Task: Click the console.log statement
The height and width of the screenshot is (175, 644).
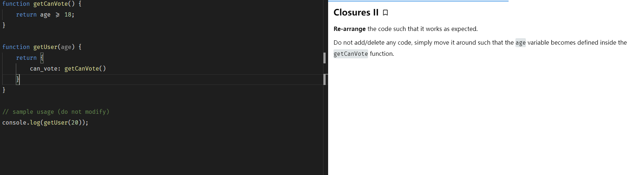Action: (x=45, y=123)
